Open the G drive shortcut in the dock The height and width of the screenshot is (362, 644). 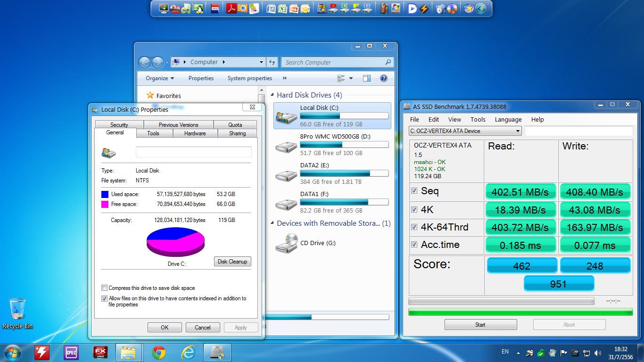[x=367, y=8]
